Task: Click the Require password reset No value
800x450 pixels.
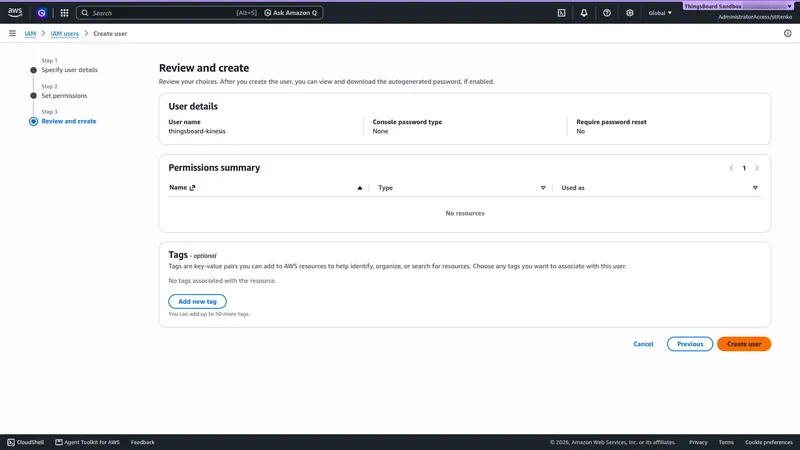Action: [581, 131]
